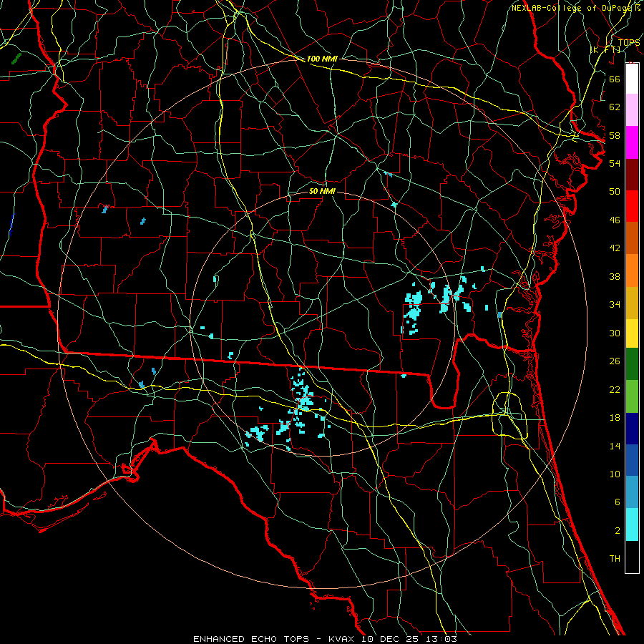Pick the magenta band in the color scale

coord(632,142)
